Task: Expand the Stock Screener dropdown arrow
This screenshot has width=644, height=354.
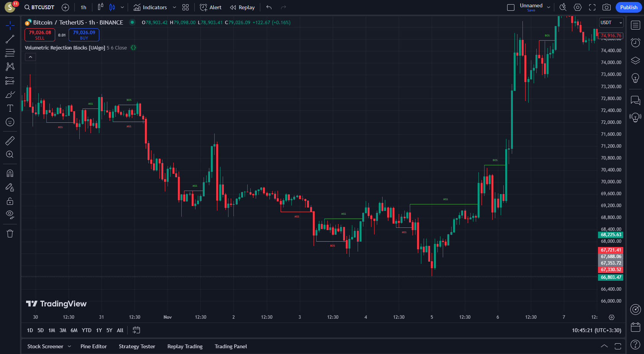Action: pyautogui.click(x=69, y=346)
